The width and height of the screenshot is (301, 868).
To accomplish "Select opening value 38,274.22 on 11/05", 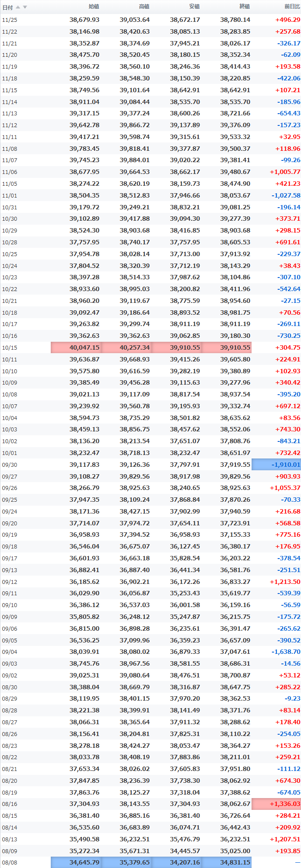I will pos(84,184).
